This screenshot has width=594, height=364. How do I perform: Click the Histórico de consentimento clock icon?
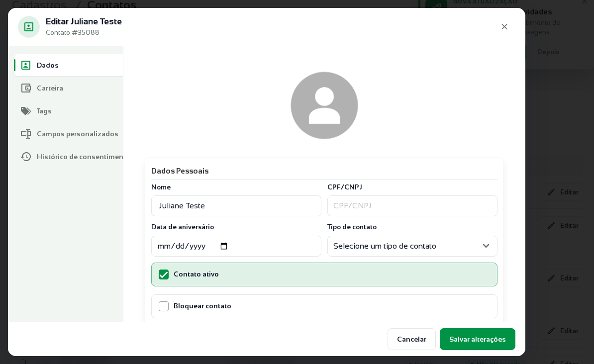pyautogui.click(x=26, y=157)
